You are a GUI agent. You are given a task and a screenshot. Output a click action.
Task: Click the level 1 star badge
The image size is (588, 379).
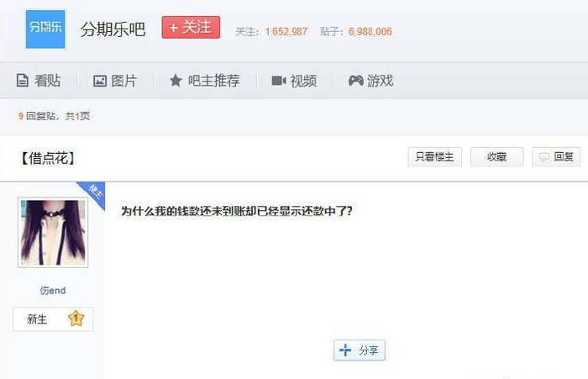76,318
